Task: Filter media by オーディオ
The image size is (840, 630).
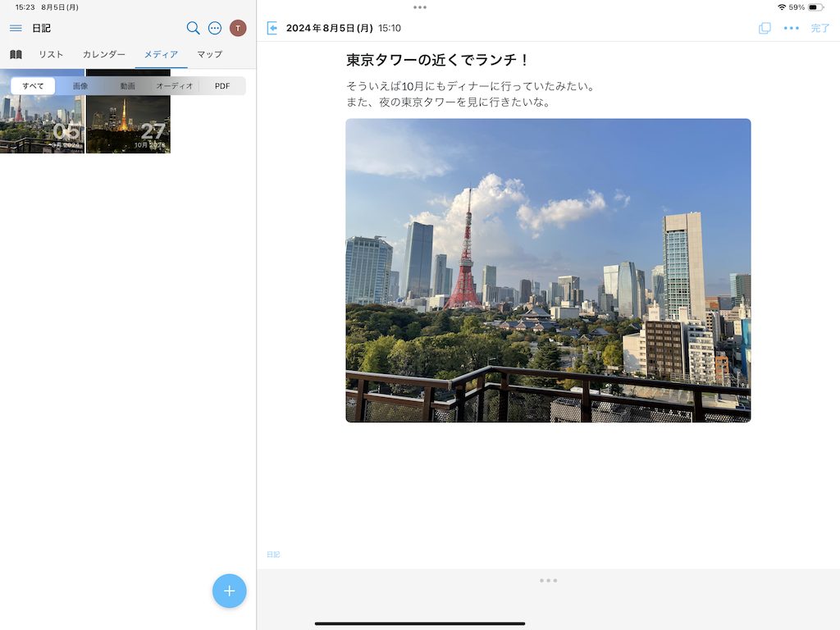Action: click(x=174, y=85)
